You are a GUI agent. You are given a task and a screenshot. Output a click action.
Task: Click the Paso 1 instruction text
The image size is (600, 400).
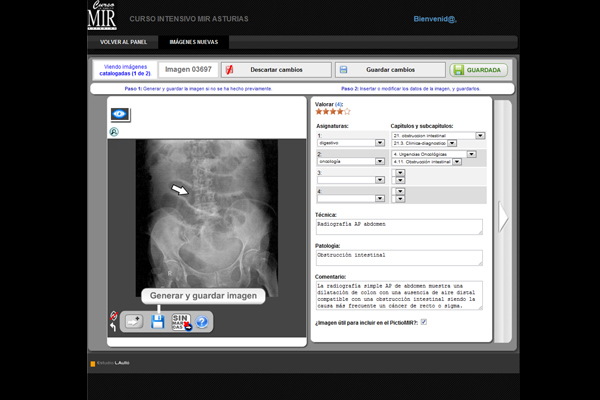click(198, 89)
